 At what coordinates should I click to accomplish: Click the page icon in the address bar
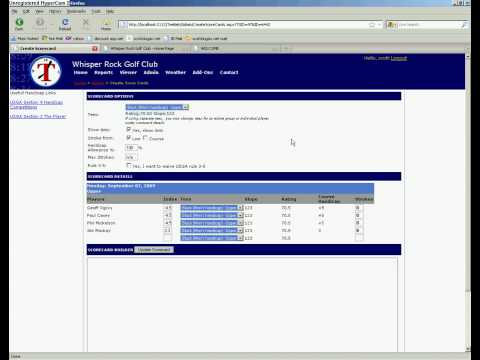point(123,25)
